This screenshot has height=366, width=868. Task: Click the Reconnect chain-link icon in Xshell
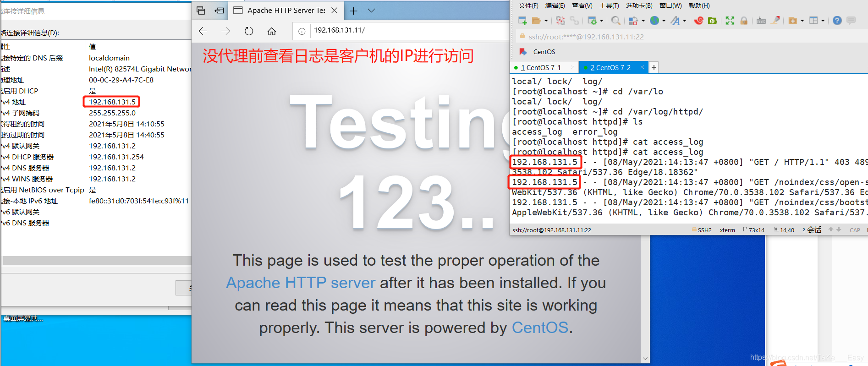(574, 21)
